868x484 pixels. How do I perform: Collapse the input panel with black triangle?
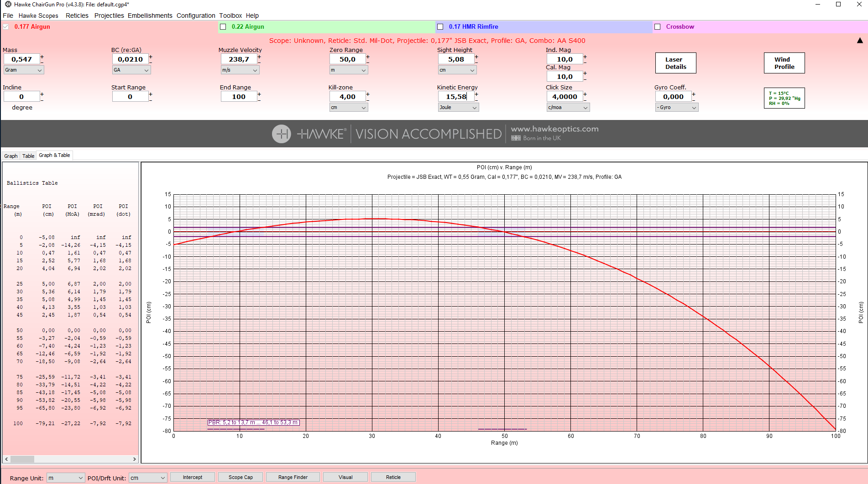click(x=860, y=41)
